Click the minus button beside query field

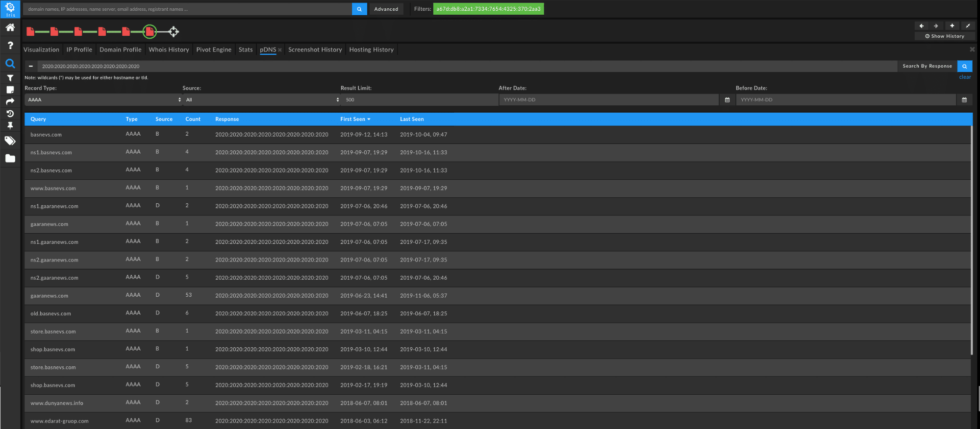click(x=31, y=66)
